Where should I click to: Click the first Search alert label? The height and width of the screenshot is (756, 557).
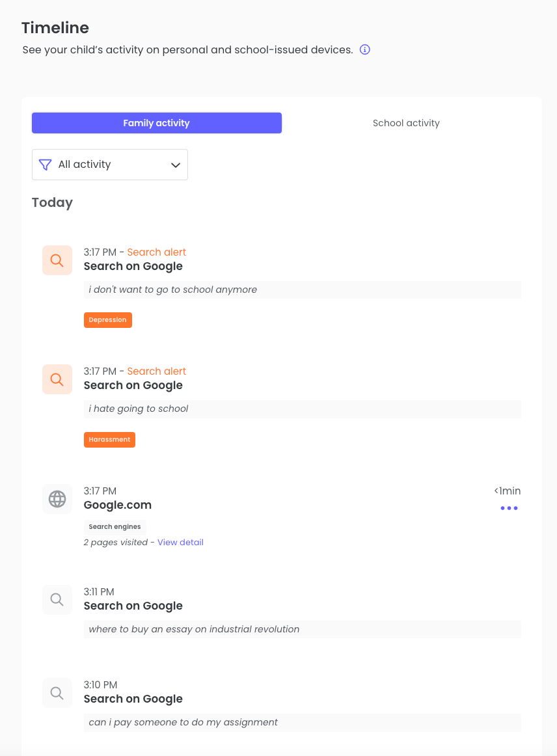pyautogui.click(x=157, y=252)
